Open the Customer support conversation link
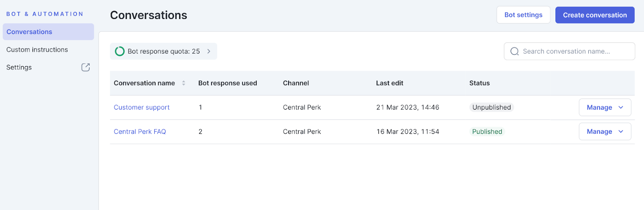Viewport: 644px width, 210px height. point(142,107)
